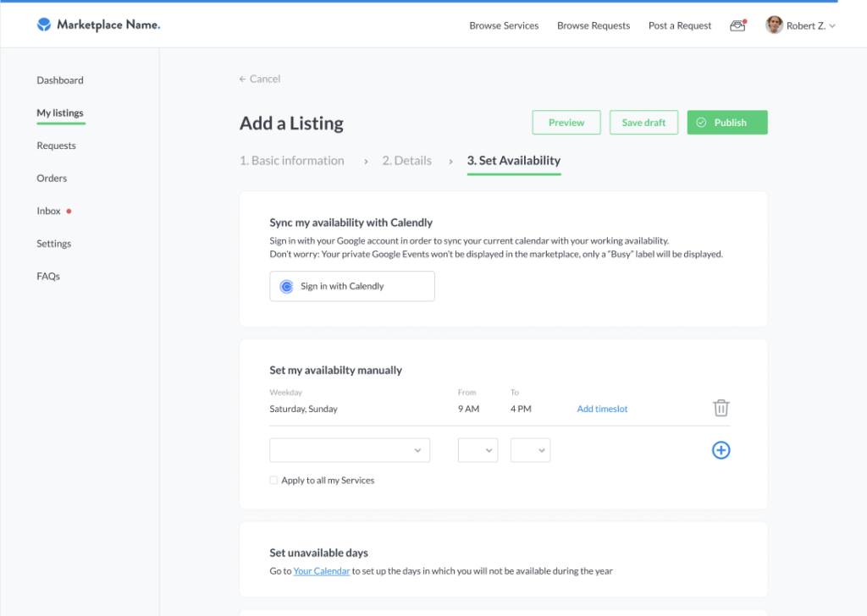Open the Weekday selection dropdown

point(350,450)
